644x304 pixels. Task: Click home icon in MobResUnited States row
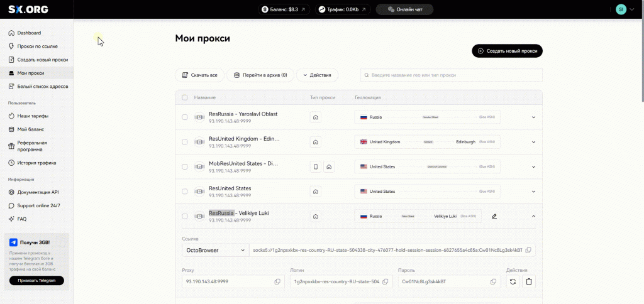330,166
